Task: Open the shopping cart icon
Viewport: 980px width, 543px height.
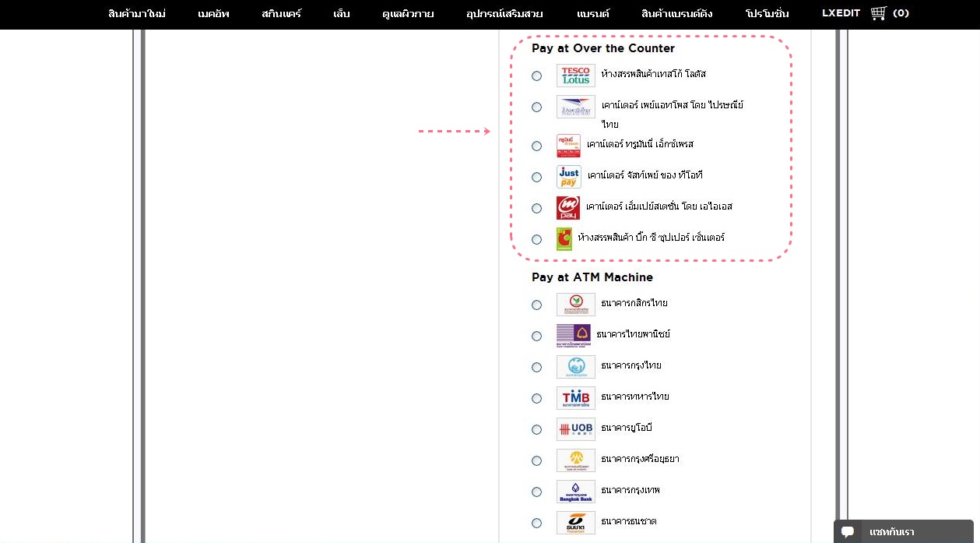Action: (x=879, y=13)
